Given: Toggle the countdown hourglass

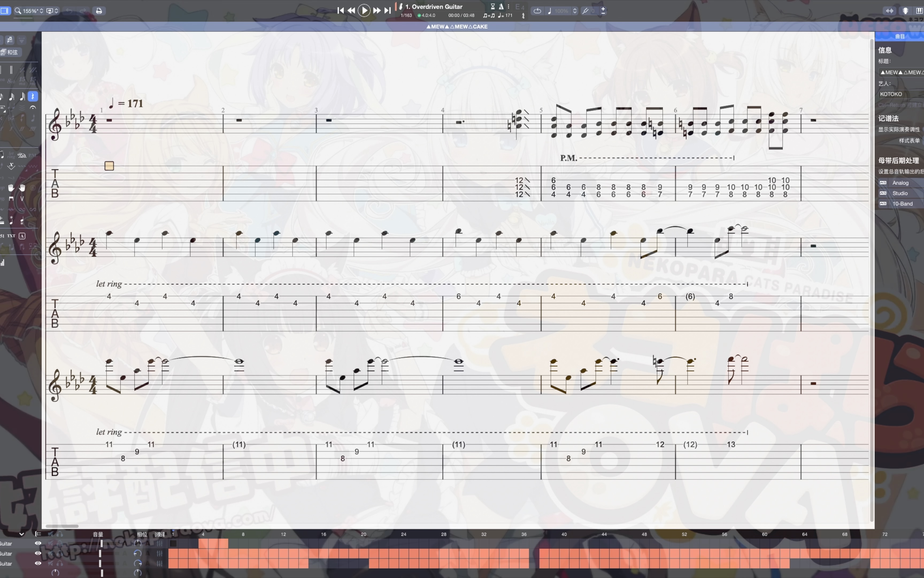Looking at the screenshot, I should [x=492, y=6].
